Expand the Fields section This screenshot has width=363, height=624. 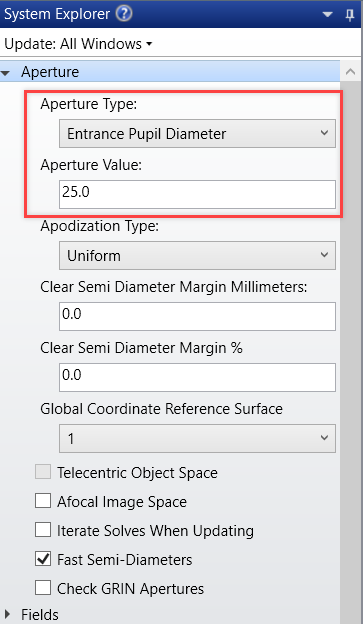point(6,614)
